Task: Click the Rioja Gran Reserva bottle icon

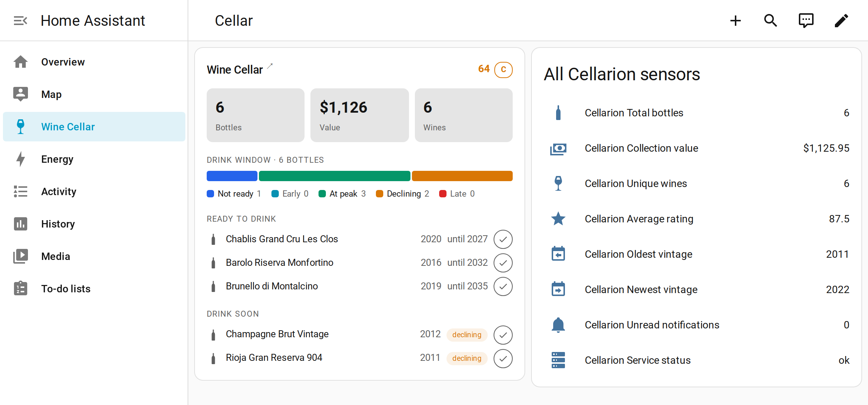Action: (x=213, y=358)
